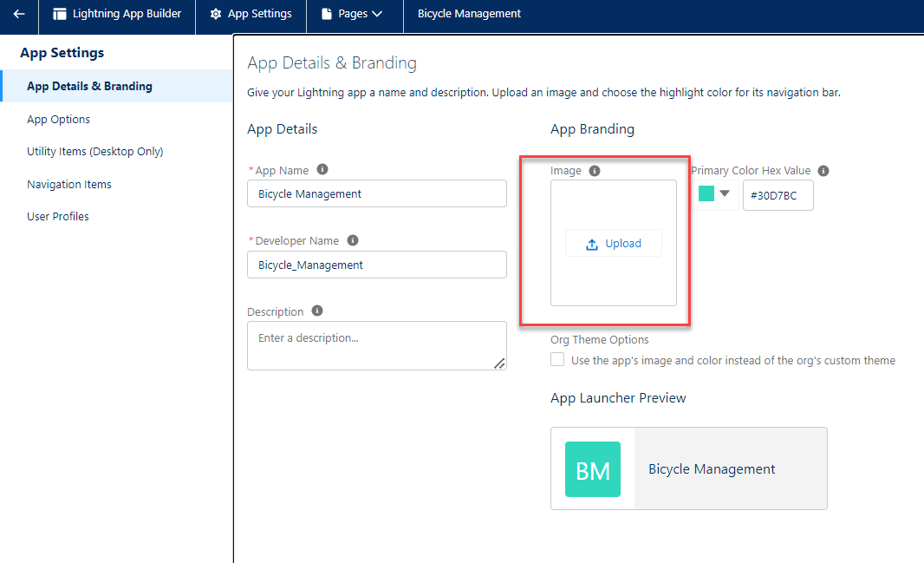Open the User Profiles section
This screenshot has width=924, height=563.
58,216
